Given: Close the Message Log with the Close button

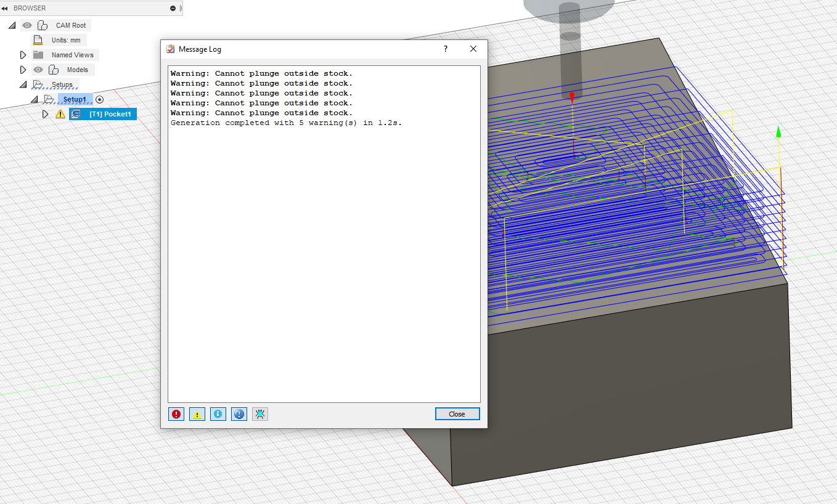Looking at the screenshot, I should [x=457, y=414].
